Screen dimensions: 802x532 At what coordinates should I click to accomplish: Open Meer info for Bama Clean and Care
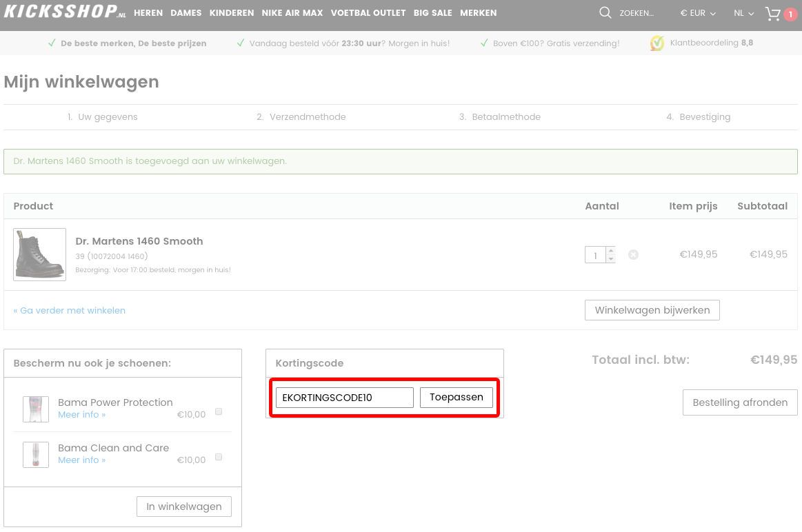[x=82, y=460]
